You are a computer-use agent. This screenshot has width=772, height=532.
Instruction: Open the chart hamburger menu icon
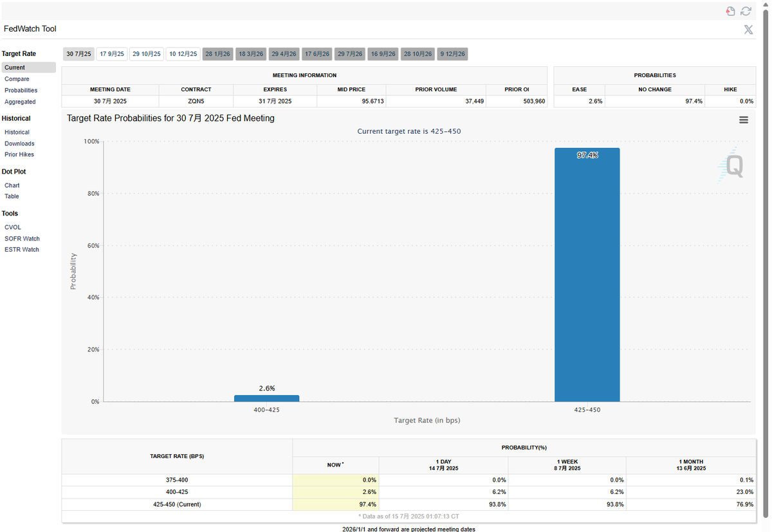coord(744,120)
